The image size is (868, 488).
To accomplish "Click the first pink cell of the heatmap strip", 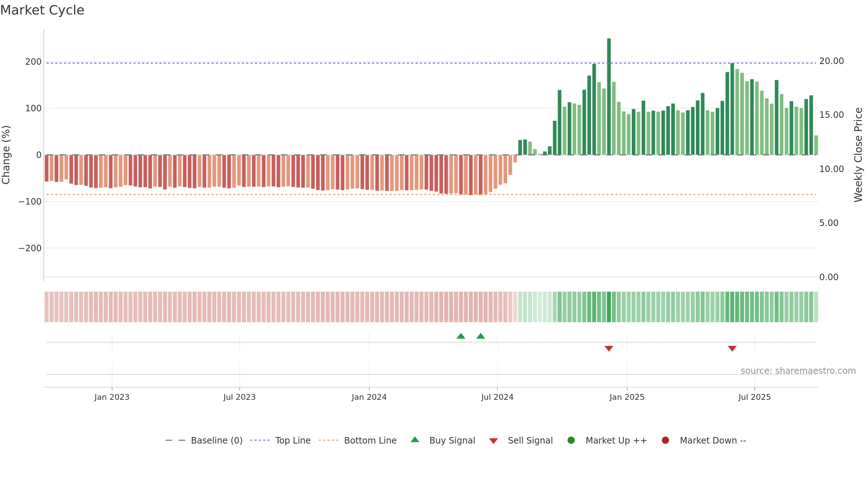I will coord(47,307).
